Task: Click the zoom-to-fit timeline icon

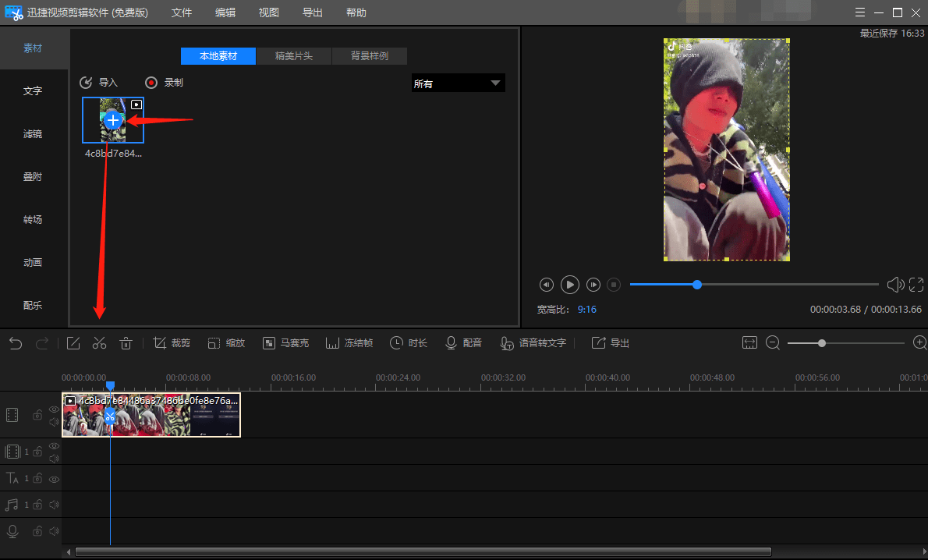Action: click(x=749, y=342)
